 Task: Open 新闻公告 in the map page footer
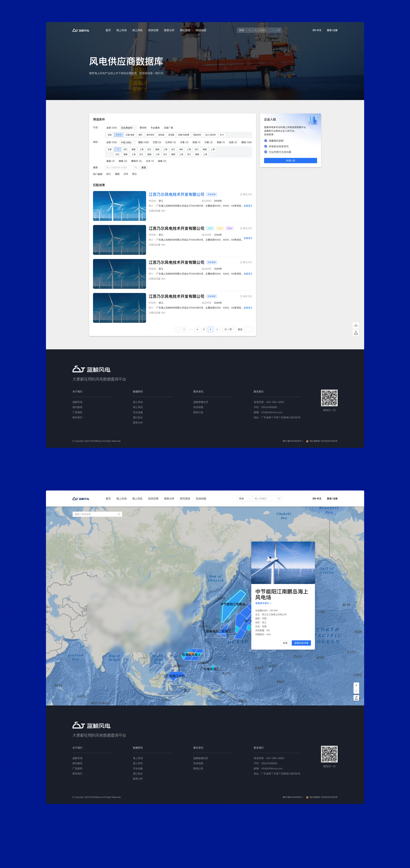pos(198,769)
